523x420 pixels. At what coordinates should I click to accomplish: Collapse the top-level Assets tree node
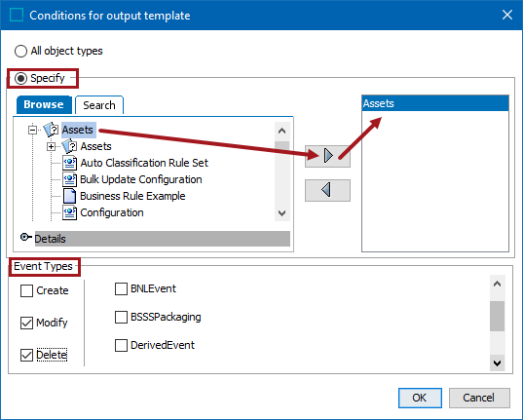click(x=32, y=130)
